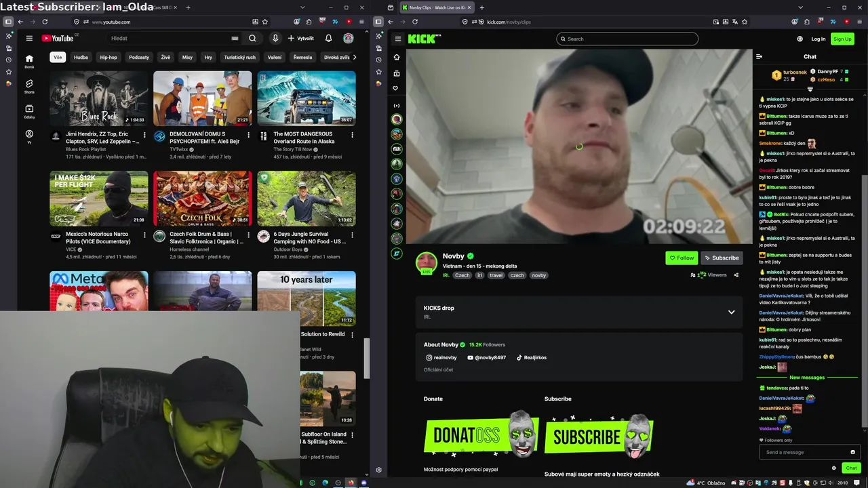Image resolution: width=868 pixels, height=488 pixels.
Task: Share Novby channel via share icon
Action: click(x=736, y=275)
